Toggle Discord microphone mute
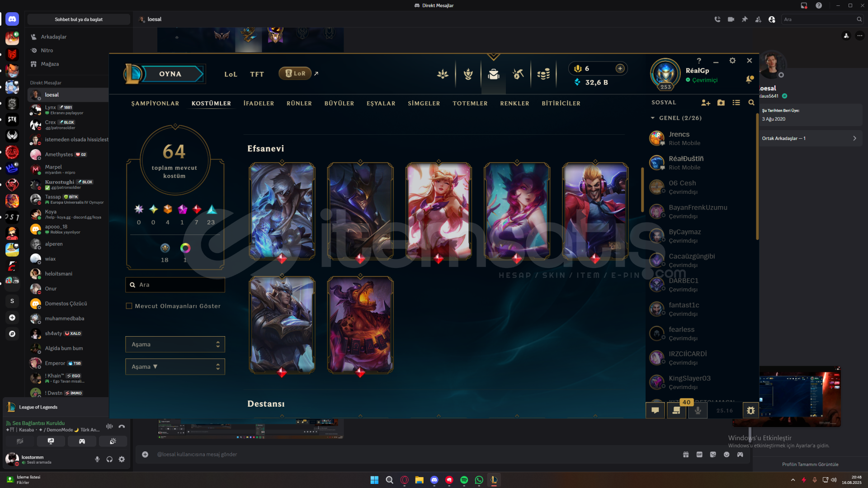Viewport: 868px width, 488px height. click(97, 459)
